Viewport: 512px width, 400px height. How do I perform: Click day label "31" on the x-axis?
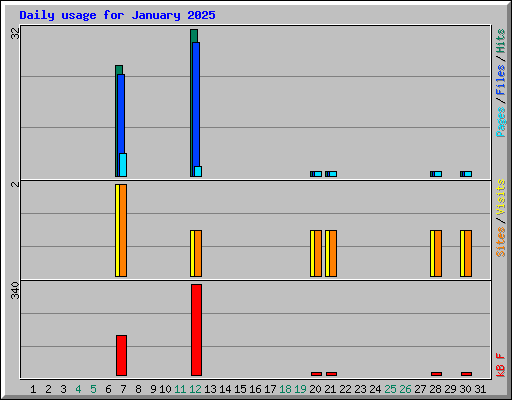click(x=480, y=389)
